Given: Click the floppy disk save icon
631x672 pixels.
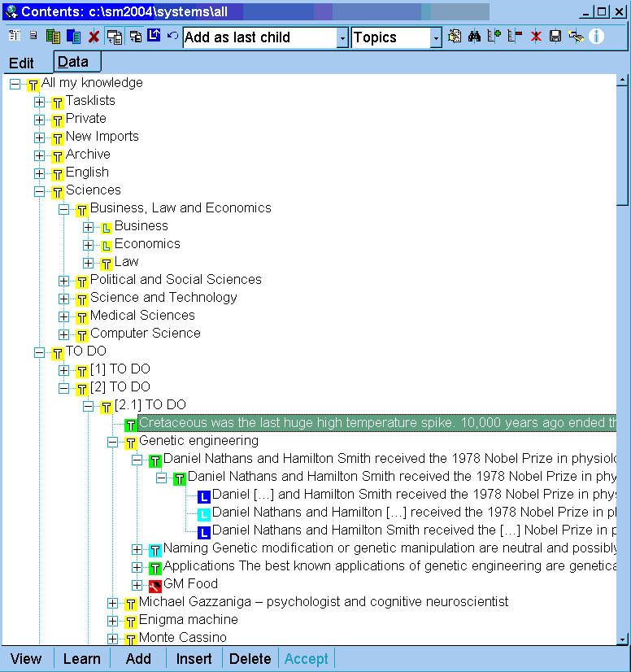Looking at the screenshot, I should 555,37.
